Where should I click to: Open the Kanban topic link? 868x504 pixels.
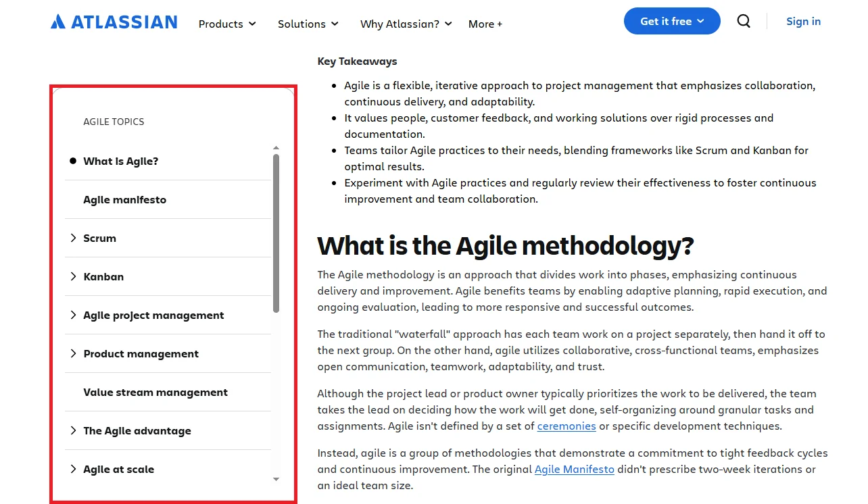103,276
